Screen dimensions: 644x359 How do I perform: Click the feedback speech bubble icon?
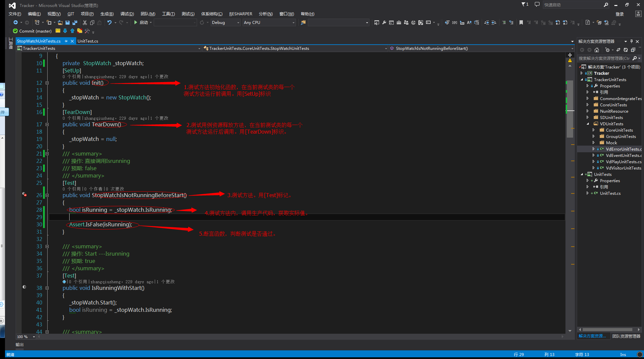click(x=537, y=4)
